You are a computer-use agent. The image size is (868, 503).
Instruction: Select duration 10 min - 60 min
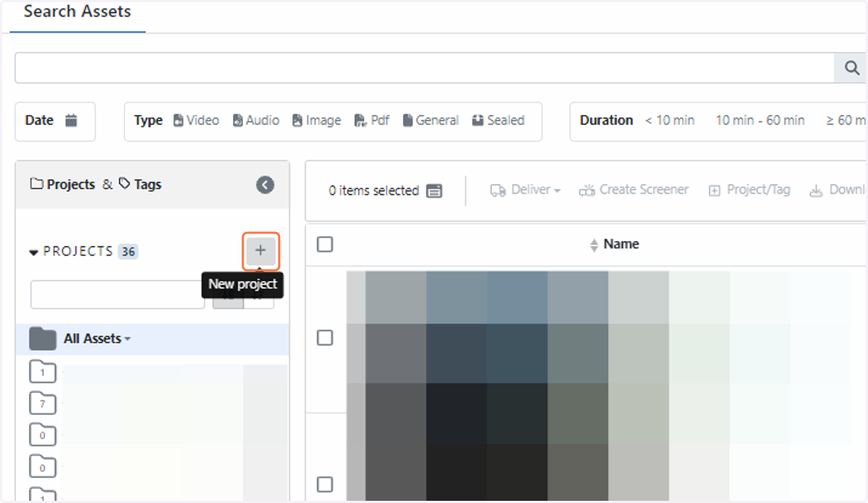pos(760,121)
